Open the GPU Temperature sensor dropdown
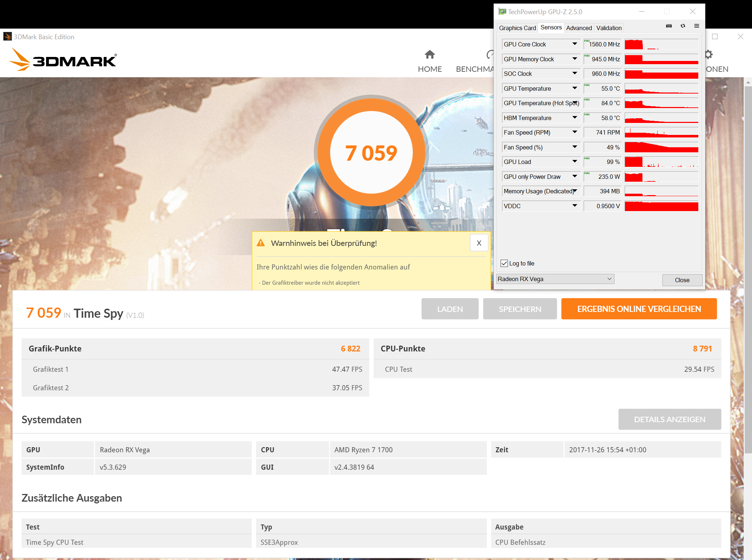Screen dimensions: 752x560 point(575,88)
